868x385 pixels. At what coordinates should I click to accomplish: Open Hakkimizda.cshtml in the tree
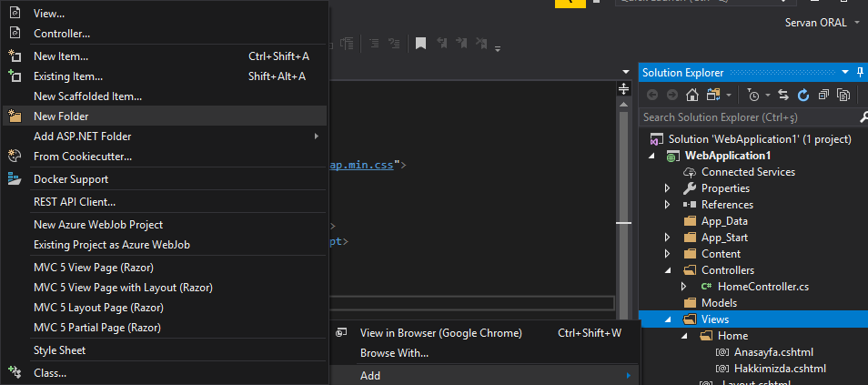[x=780, y=369]
